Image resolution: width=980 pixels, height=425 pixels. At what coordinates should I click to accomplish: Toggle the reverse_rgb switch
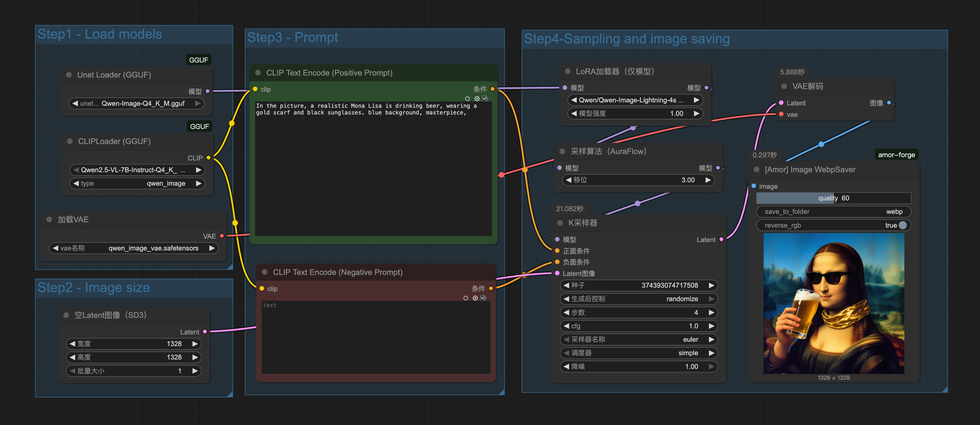902,226
